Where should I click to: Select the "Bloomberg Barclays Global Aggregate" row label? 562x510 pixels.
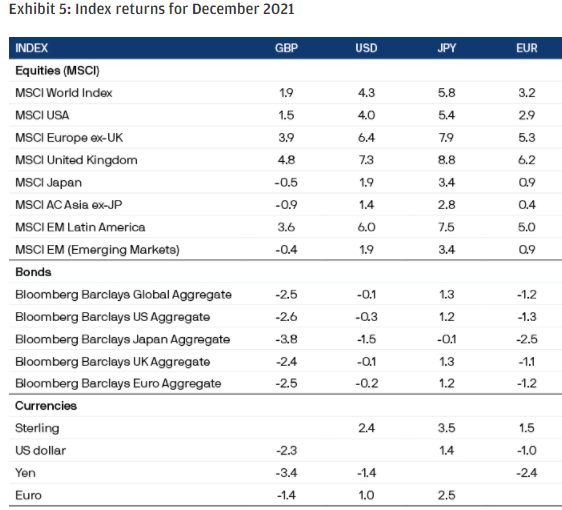124,295
